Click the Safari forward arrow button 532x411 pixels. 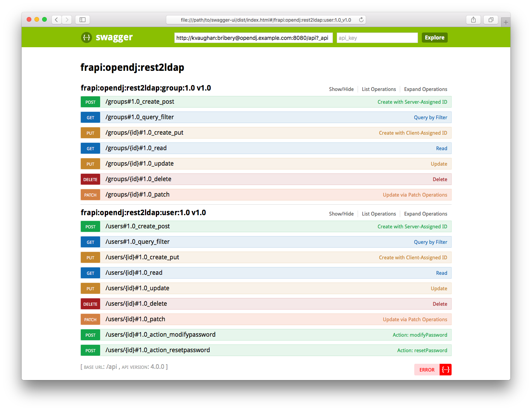click(x=67, y=20)
